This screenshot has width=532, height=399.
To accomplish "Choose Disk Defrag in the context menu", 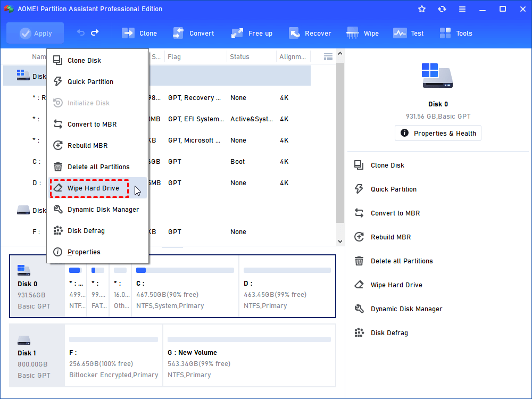I will point(98,231).
